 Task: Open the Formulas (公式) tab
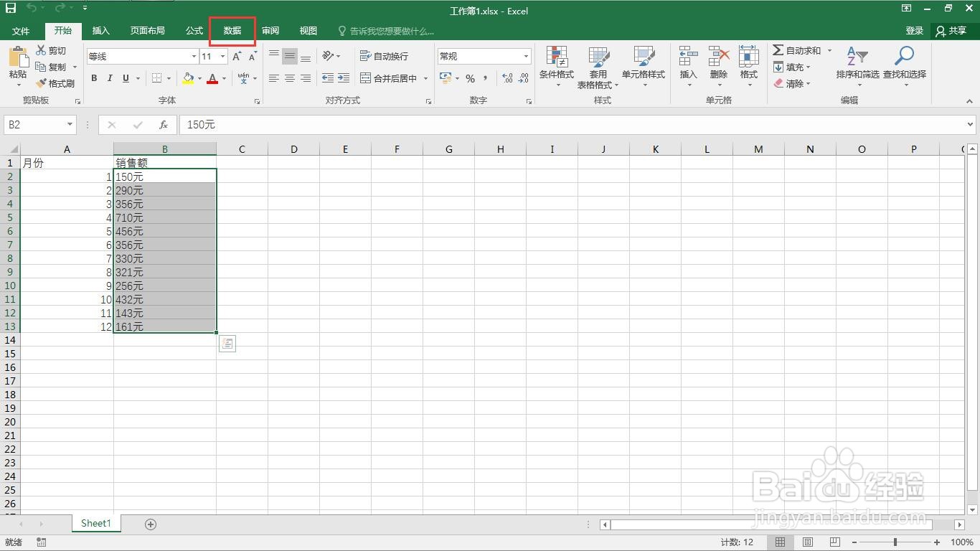pos(194,31)
